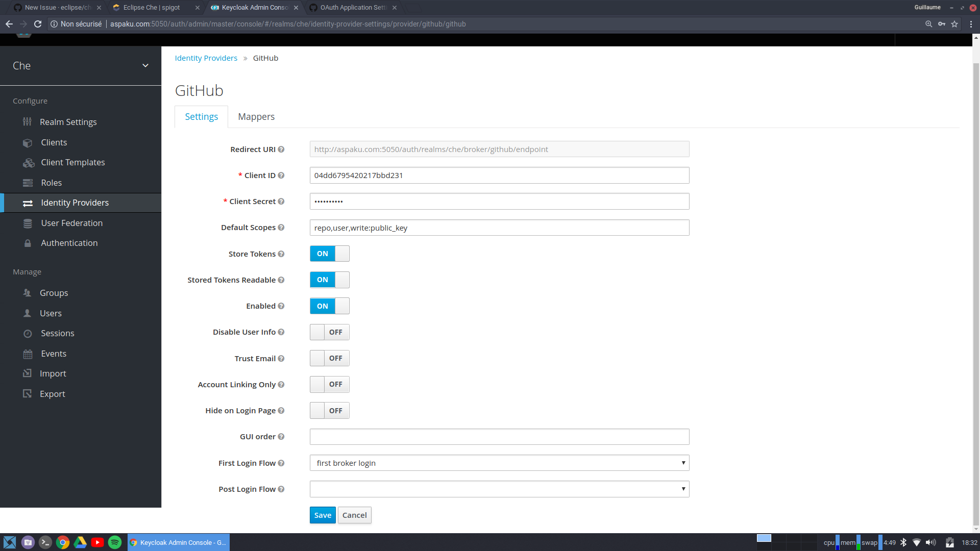The image size is (980, 551).
Task: Turn off the Store Tokens switch
Action: 329,254
